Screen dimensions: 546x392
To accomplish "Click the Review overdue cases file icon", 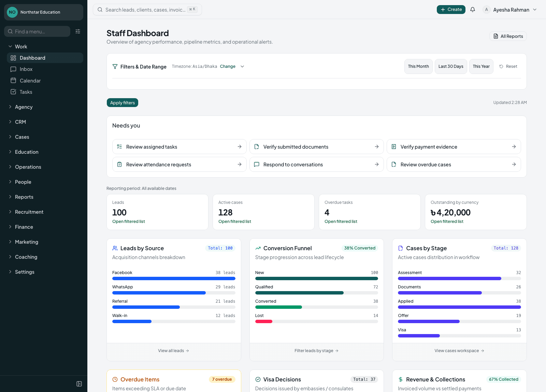I will point(394,164).
